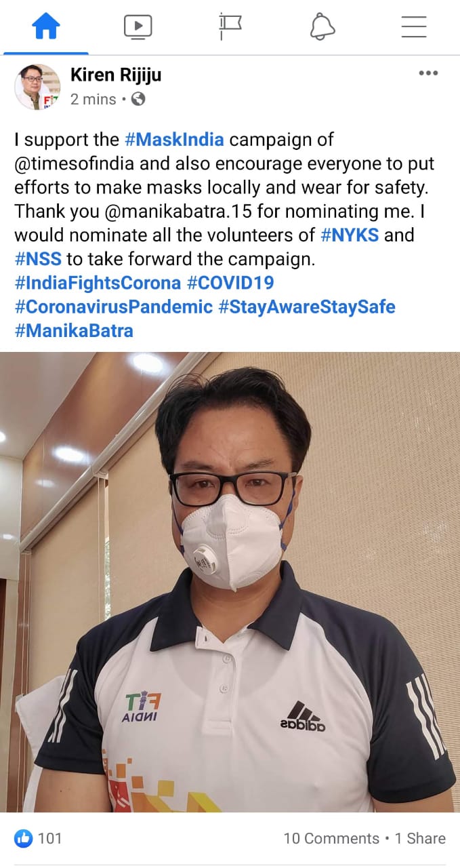
Task: Open the #NSS hashtag
Action: click(39, 260)
